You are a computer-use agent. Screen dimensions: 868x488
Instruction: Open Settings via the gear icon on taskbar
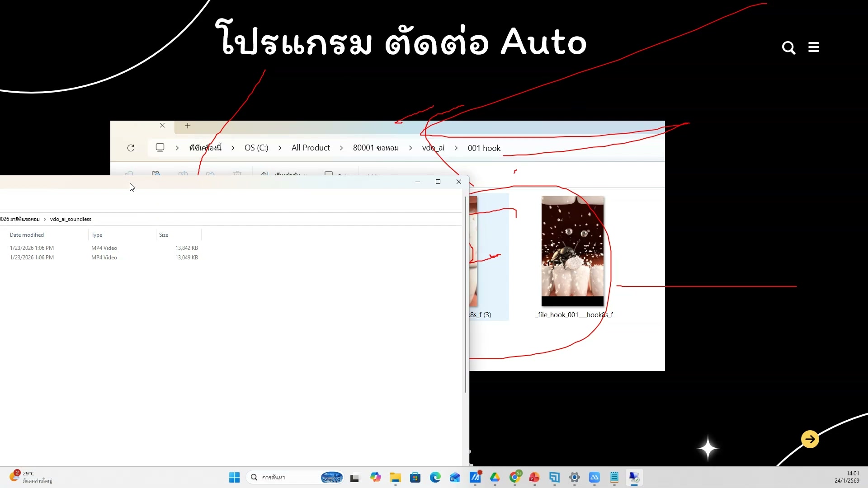(575, 477)
